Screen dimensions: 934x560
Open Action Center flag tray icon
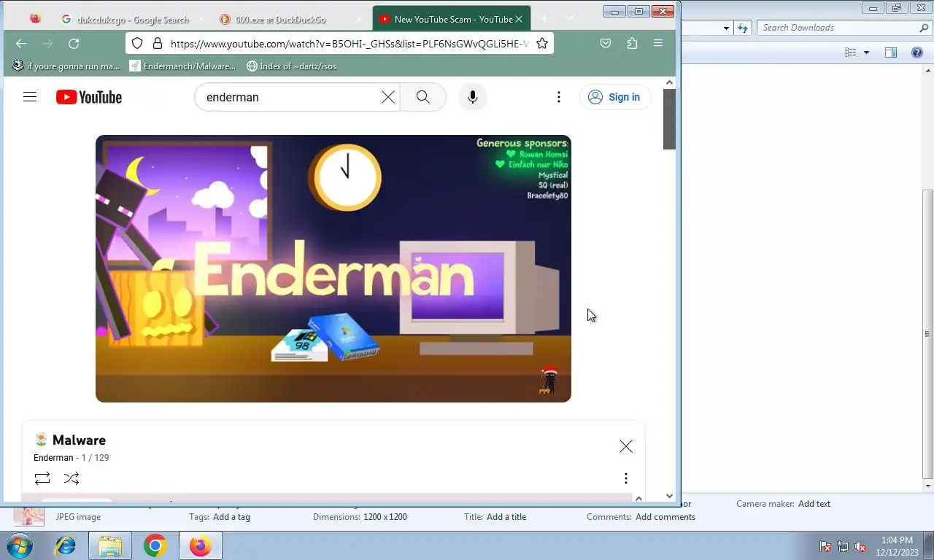point(825,546)
